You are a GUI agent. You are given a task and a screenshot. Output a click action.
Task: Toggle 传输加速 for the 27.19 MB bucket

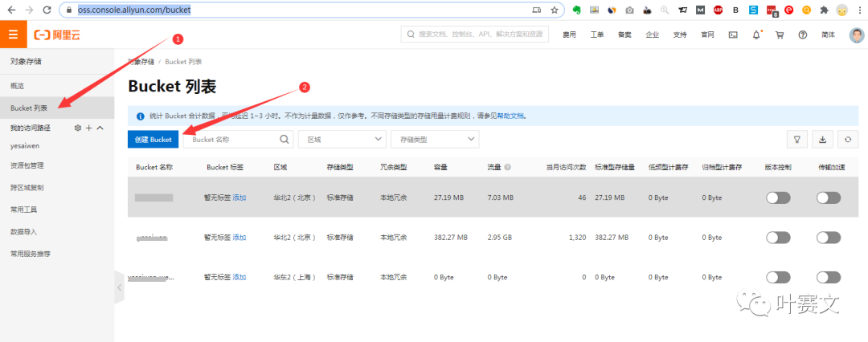pyautogui.click(x=829, y=197)
